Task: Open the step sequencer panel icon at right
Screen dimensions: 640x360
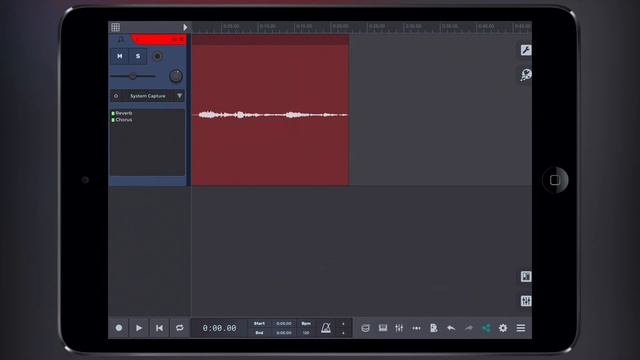Action: pos(526,277)
